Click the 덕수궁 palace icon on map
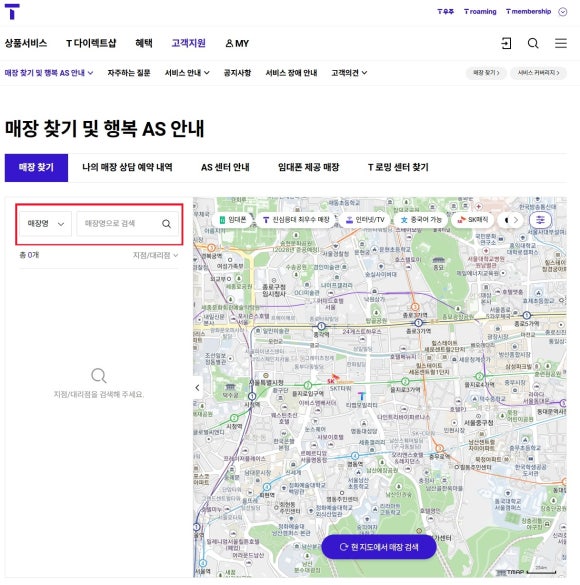 point(230,387)
